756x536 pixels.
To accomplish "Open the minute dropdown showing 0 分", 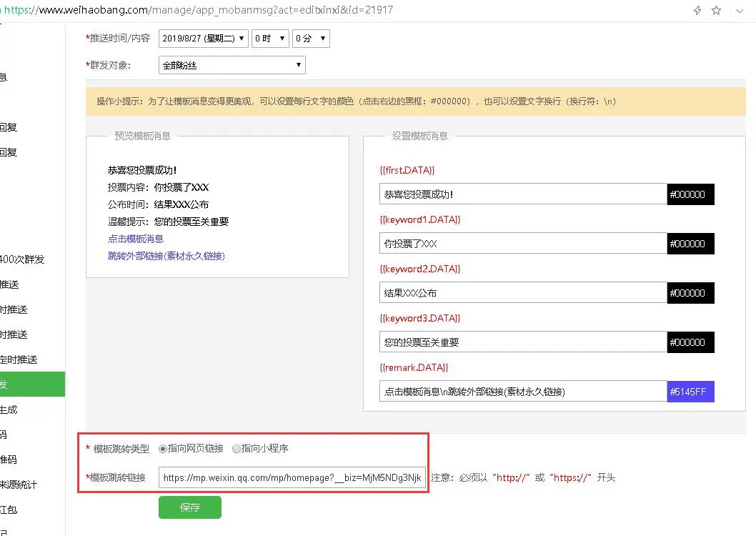I will [x=311, y=38].
